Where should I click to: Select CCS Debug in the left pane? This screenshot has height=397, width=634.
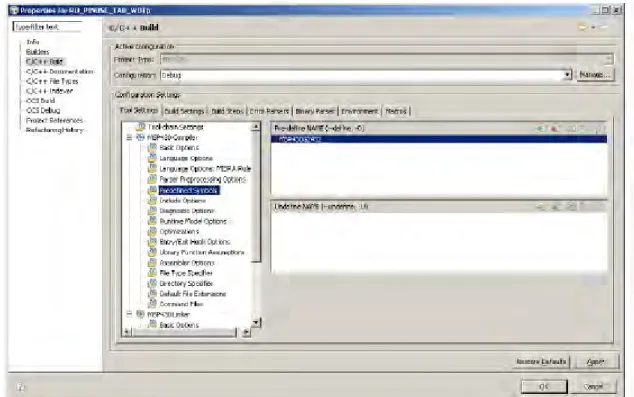pos(43,110)
